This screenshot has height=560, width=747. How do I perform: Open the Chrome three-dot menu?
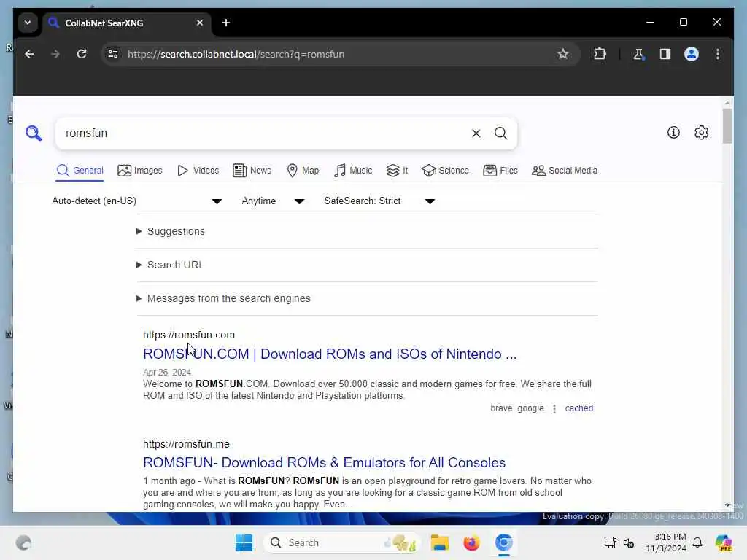(x=718, y=54)
